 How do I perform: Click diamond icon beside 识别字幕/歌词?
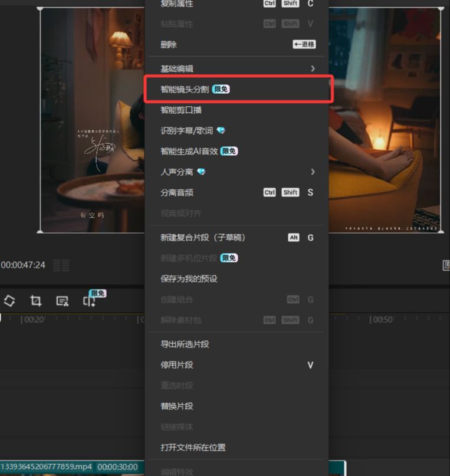click(221, 130)
